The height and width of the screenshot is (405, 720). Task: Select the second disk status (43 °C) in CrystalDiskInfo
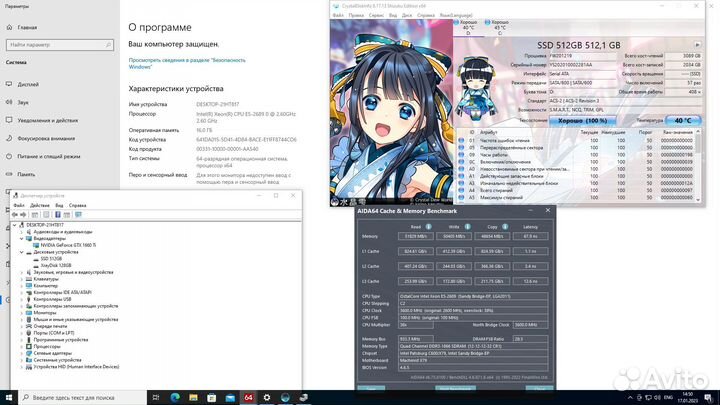(x=499, y=28)
